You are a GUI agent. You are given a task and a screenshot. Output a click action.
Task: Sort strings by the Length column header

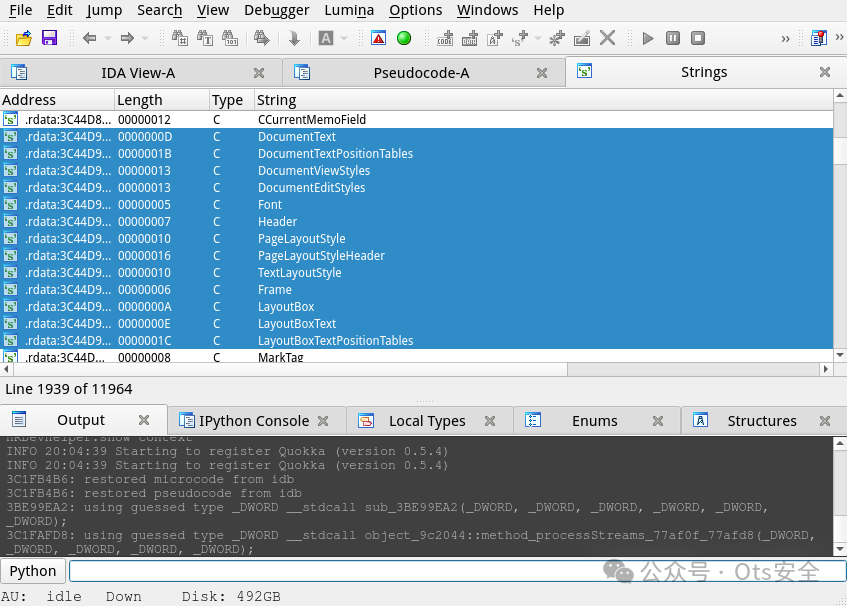pos(162,100)
